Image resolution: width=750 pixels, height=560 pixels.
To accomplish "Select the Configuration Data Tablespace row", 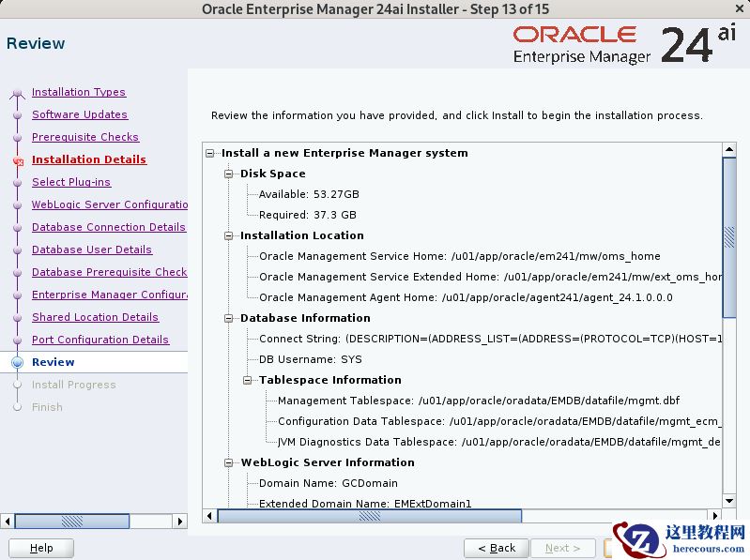I will (499, 421).
